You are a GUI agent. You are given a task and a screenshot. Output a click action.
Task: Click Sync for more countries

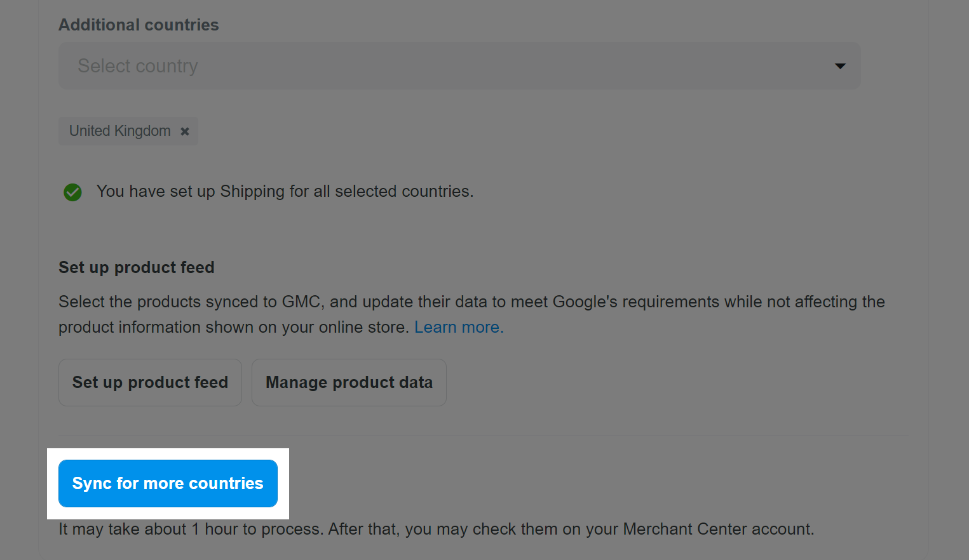click(x=168, y=483)
